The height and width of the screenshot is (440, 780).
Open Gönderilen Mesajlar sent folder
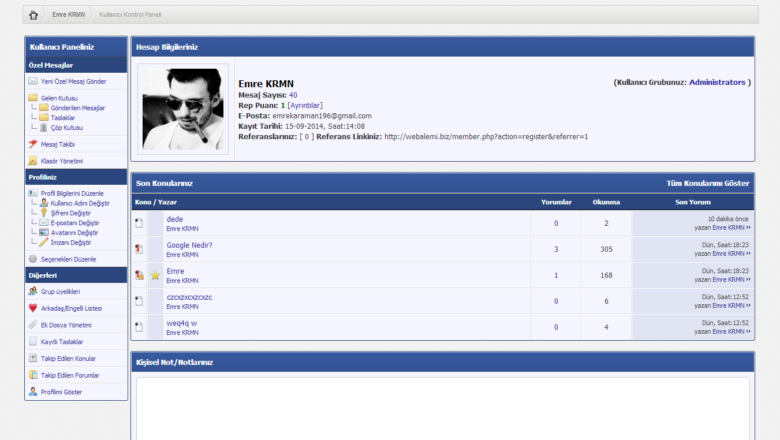78,107
